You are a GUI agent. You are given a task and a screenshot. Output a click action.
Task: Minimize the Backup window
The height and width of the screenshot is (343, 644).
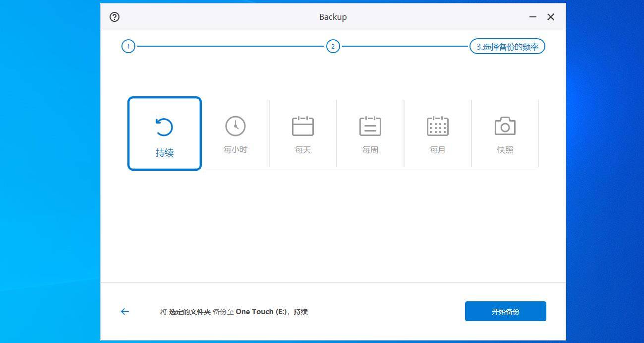(533, 17)
